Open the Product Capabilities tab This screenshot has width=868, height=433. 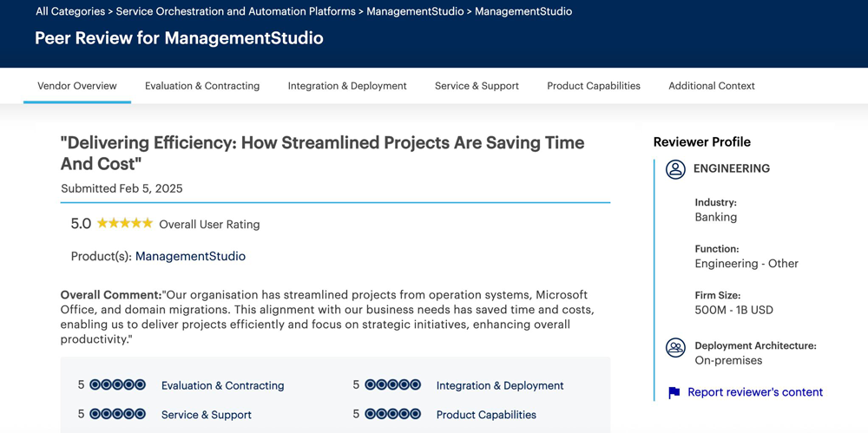594,86
